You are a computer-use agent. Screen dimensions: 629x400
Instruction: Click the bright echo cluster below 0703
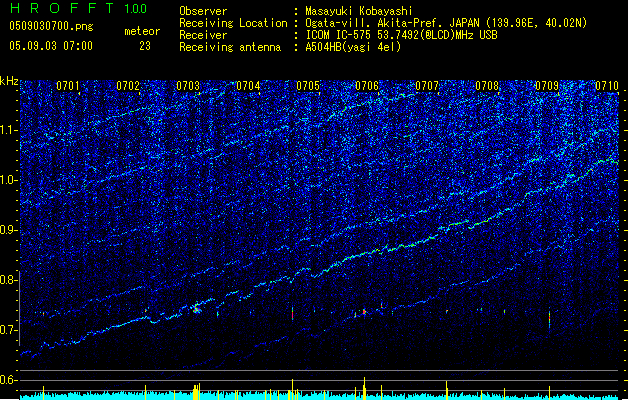[x=197, y=309]
